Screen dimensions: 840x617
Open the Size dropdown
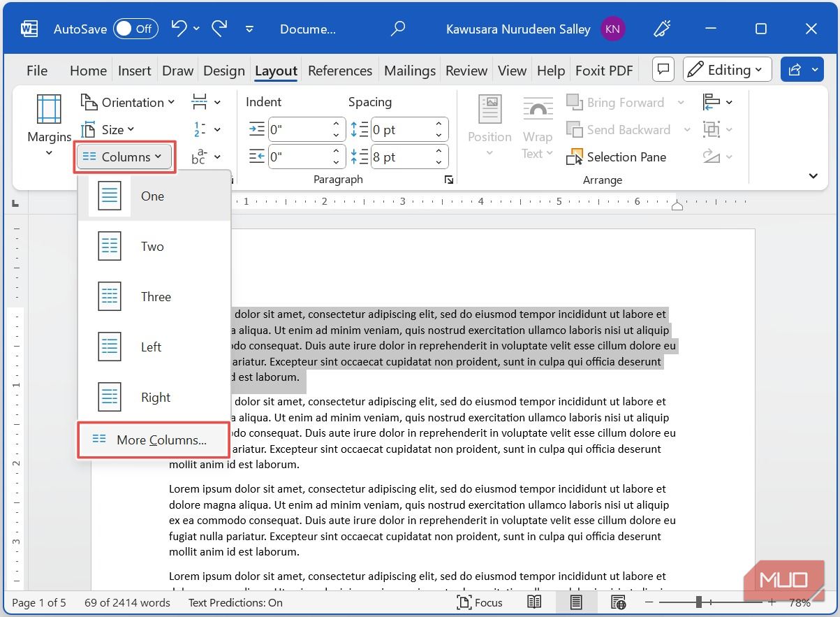pyautogui.click(x=116, y=129)
